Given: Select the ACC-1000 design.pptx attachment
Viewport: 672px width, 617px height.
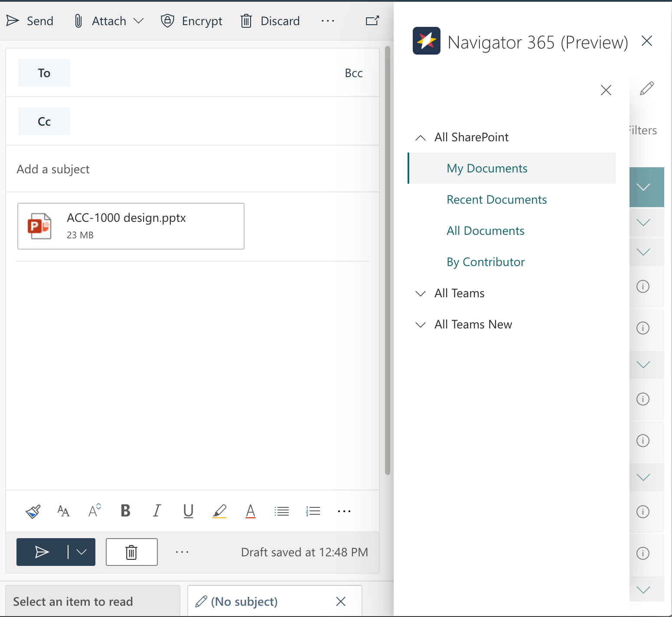Looking at the screenshot, I should [x=131, y=226].
